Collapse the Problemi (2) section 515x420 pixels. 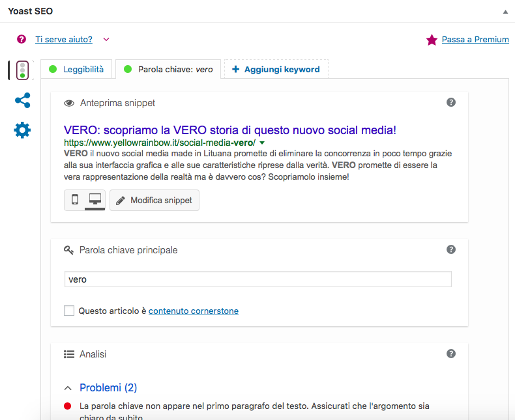(68, 388)
